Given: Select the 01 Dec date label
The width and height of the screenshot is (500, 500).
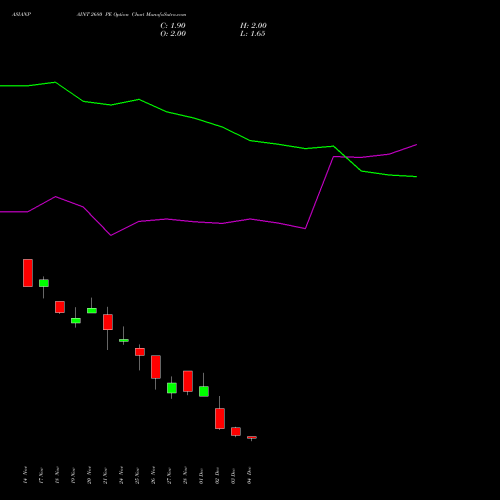Looking at the screenshot, I should tap(201, 475).
